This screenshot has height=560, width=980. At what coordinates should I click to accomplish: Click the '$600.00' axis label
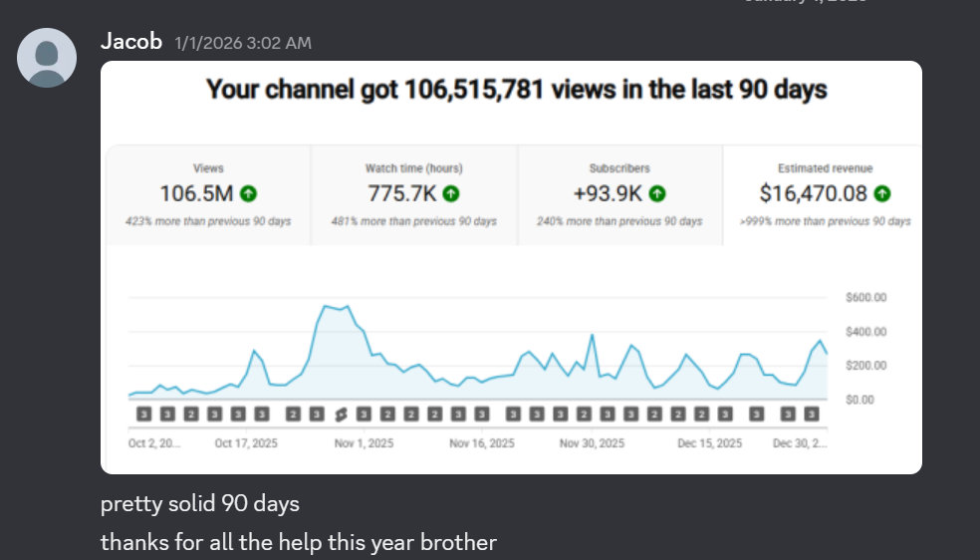coord(865,298)
